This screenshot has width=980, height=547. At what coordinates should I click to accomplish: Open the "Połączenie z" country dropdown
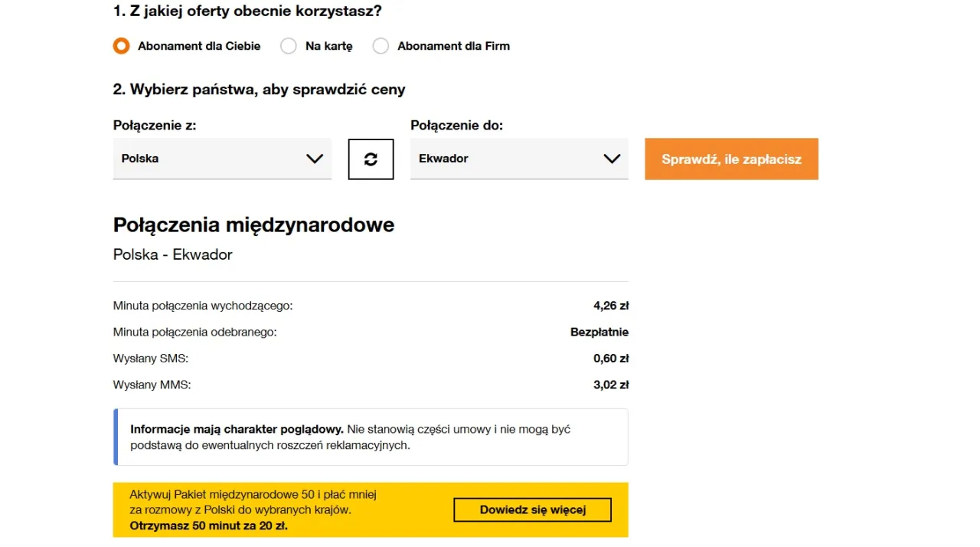tap(222, 159)
